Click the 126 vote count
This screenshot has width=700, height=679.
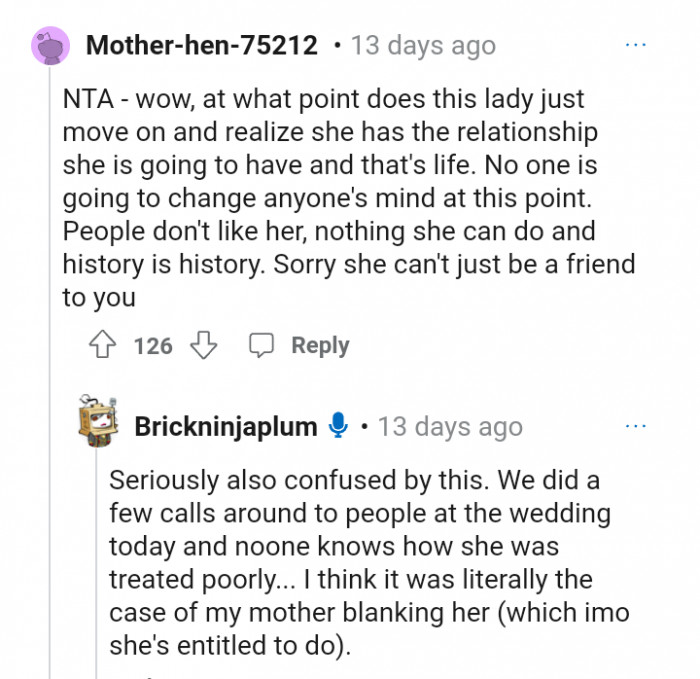(153, 346)
